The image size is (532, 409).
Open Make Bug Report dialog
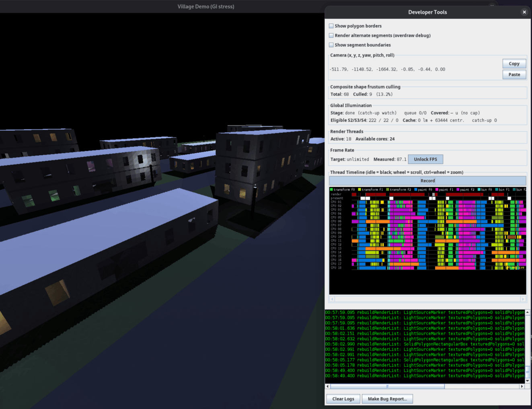(387, 399)
